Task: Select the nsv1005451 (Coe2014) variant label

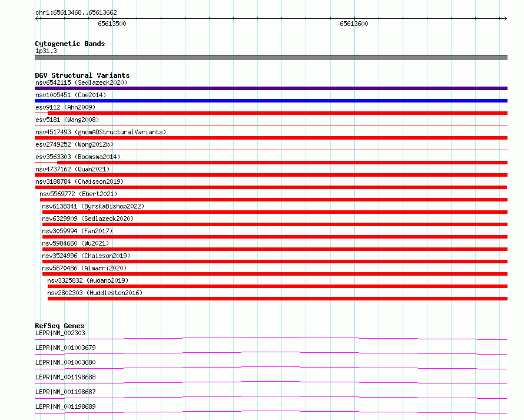Action: [71, 95]
